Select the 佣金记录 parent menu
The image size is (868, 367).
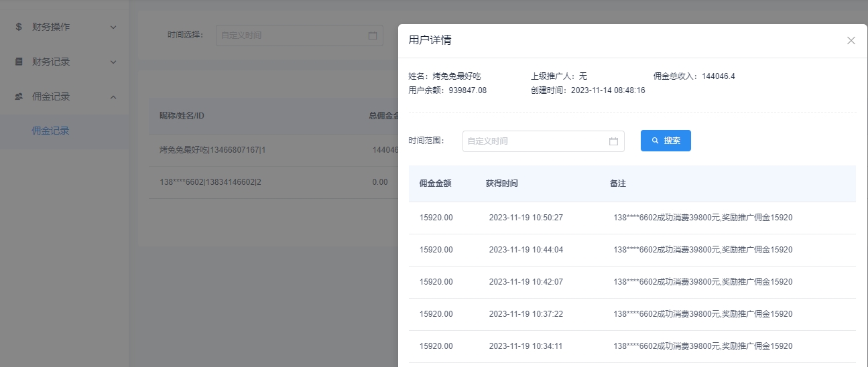click(64, 96)
